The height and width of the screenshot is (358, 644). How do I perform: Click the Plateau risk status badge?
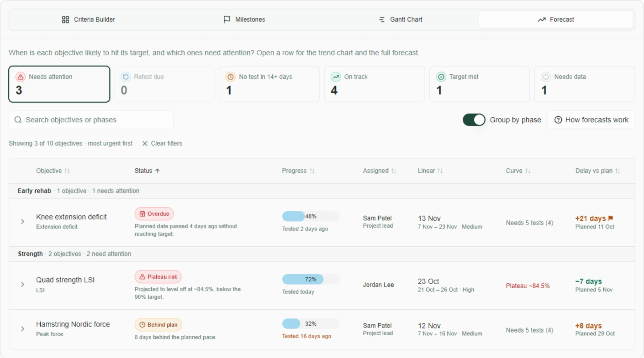[158, 277]
